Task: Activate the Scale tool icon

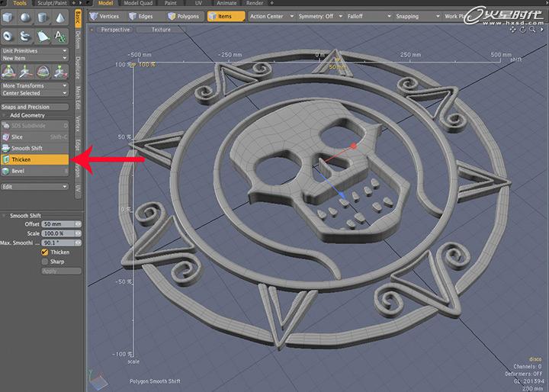Action: [x=60, y=72]
